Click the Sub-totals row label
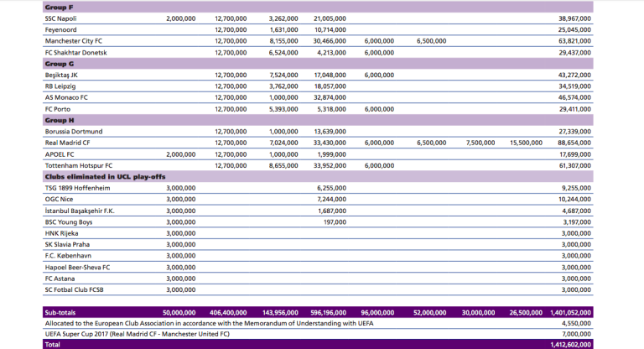Screen dimensions: 644x349 [x=63, y=311]
